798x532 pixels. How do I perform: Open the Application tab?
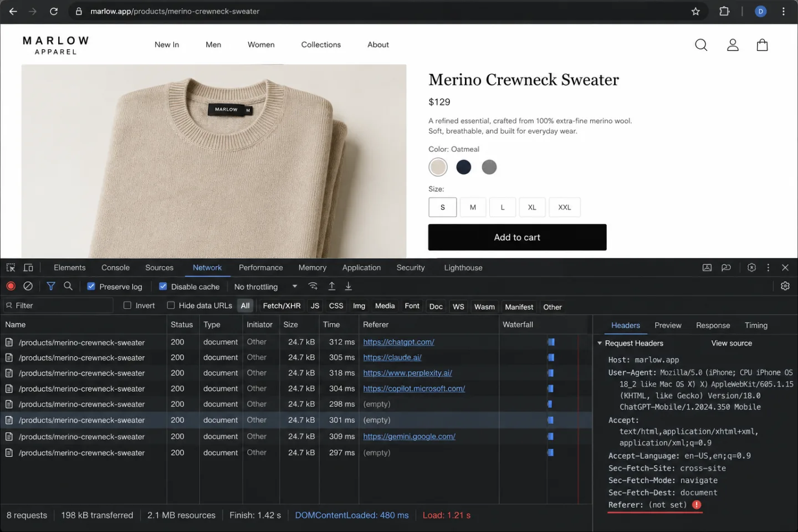click(361, 268)
